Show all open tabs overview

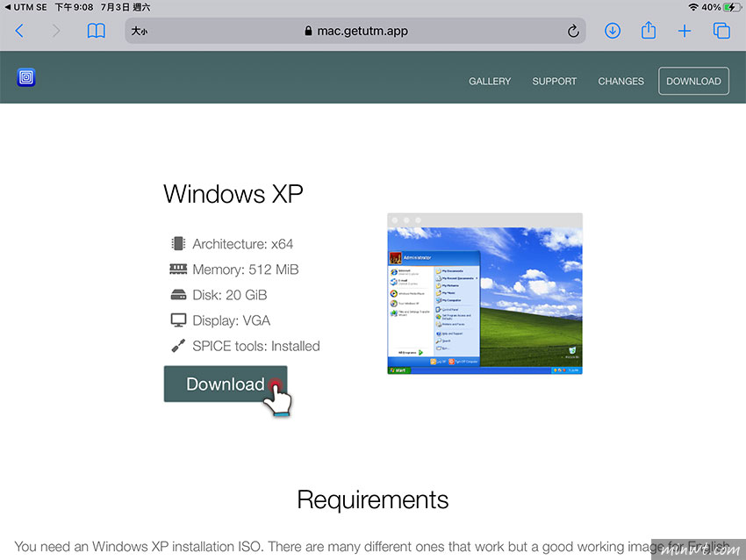(721, 31)
